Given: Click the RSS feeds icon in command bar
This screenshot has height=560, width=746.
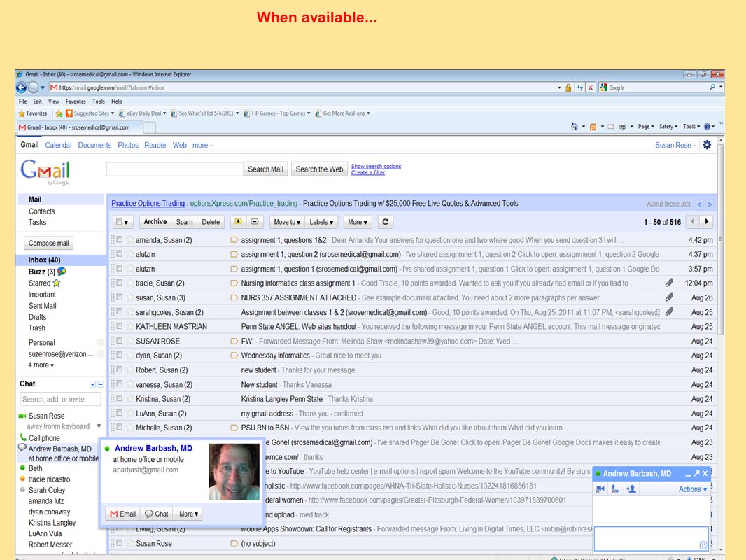Looking at the screenshot, I should 593,127.
